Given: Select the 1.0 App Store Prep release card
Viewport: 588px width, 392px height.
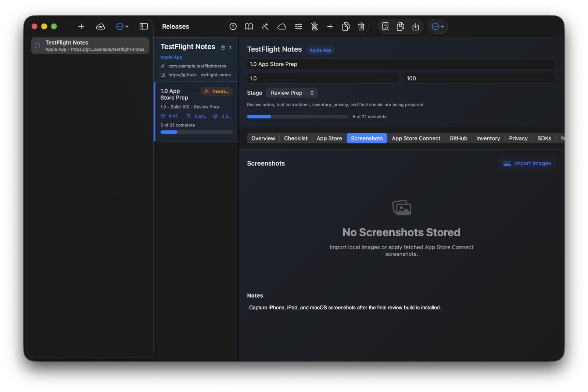Looking at the screenshot, I should click(196, 112).
